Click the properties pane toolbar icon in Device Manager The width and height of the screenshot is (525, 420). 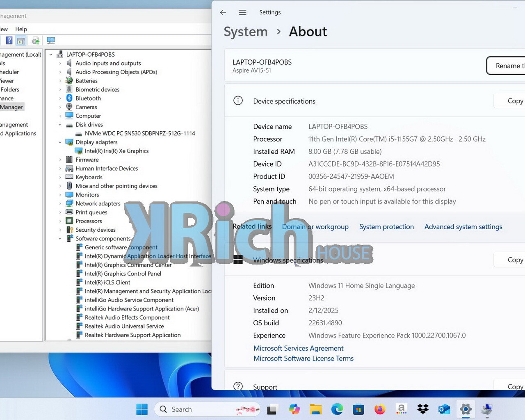(21, 41)
